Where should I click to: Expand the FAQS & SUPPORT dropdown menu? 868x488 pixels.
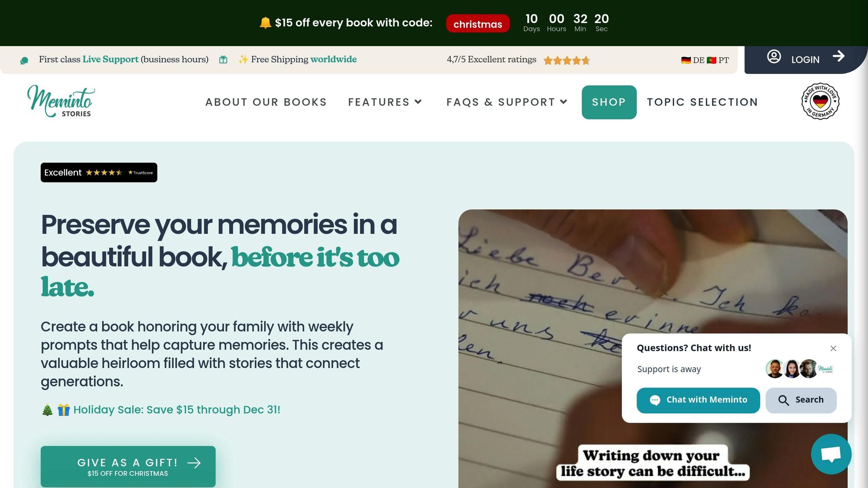(507, 102)
